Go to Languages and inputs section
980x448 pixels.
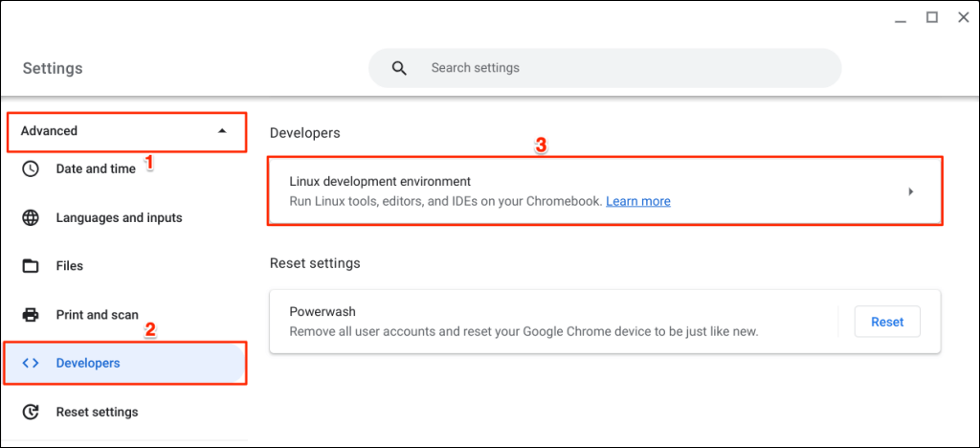[x=119, y=217]
